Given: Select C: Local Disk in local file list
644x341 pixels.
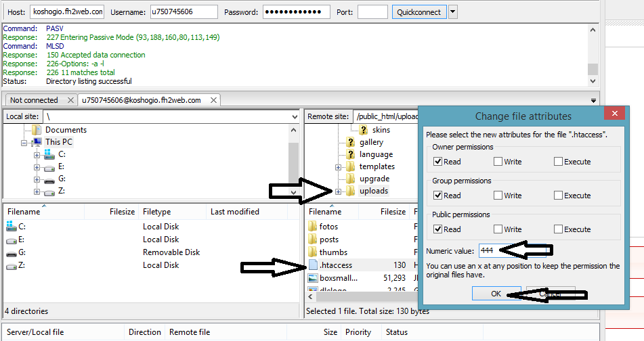Looking at the screenshot, I should [x=151, y=227].
